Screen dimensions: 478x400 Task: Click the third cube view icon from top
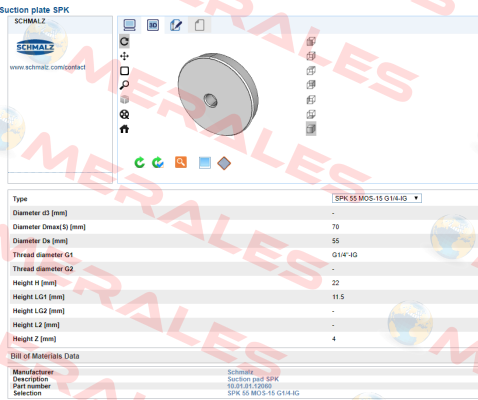tap(311, 71)
